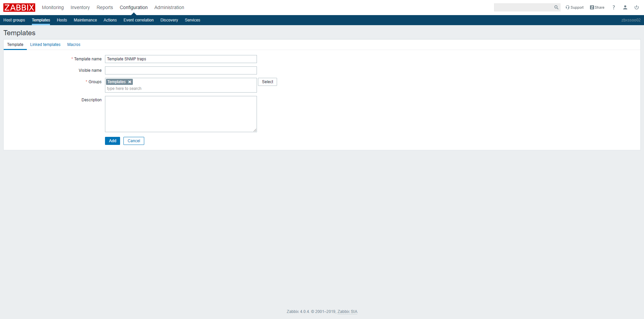Open the user profile icon
Image resolution: width=644 pixels, height=319 pixels.
point(625,7)
